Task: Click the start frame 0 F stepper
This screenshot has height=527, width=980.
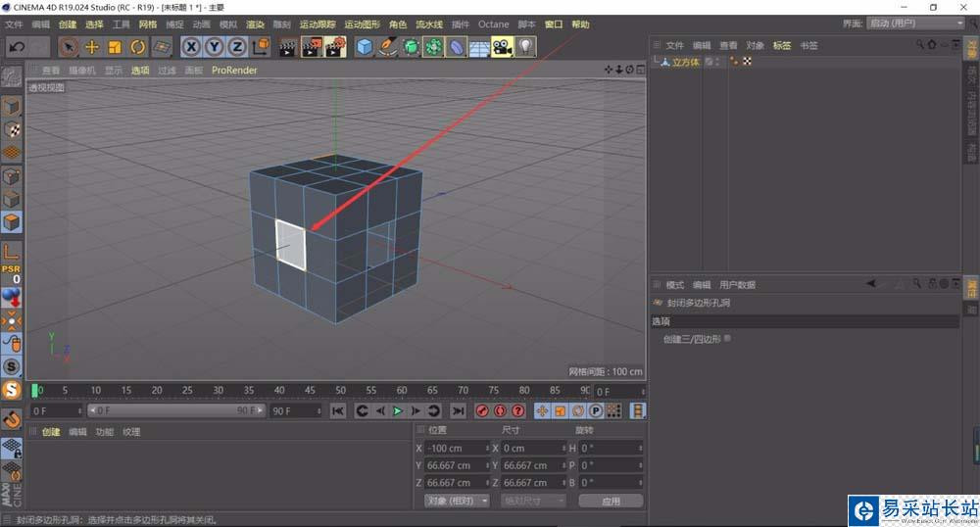Action: pos(80,410)
